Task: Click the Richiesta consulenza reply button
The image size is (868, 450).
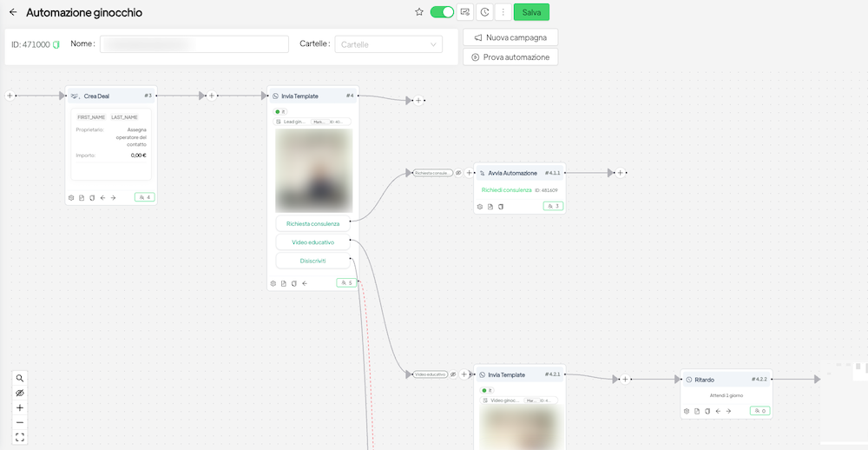Action: click(312, 224)
